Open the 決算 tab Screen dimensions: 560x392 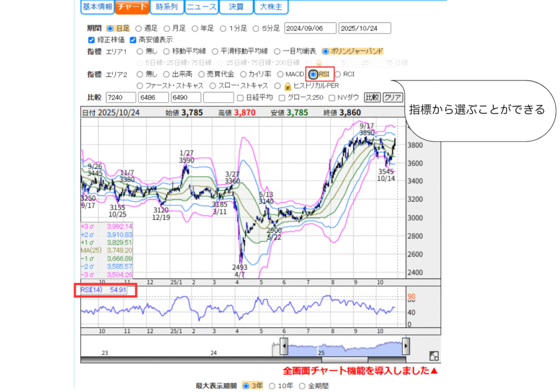[x=236, y=7]
